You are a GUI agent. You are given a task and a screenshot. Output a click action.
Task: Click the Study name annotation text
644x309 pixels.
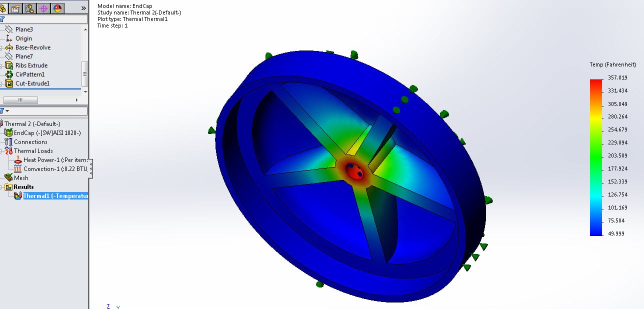(139, 12)
